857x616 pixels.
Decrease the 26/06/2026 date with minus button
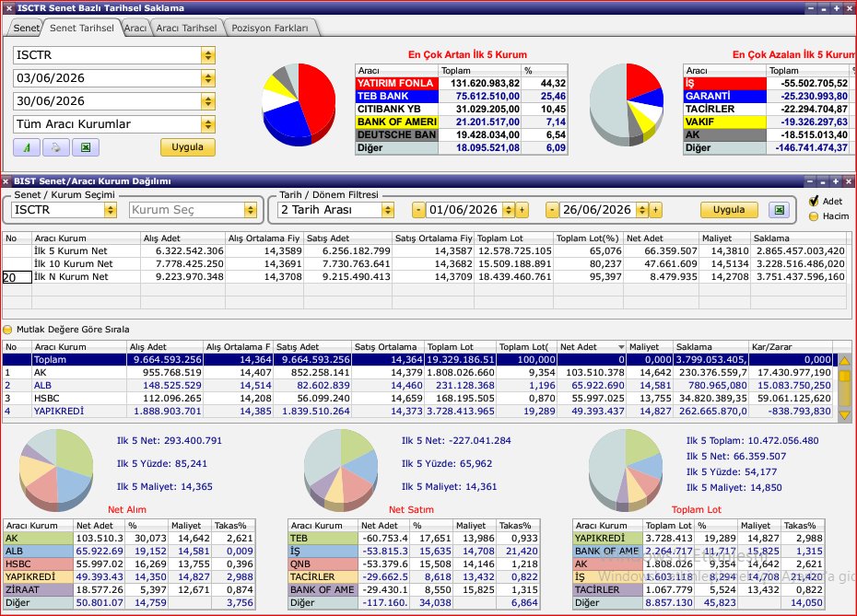click(552, 210)
